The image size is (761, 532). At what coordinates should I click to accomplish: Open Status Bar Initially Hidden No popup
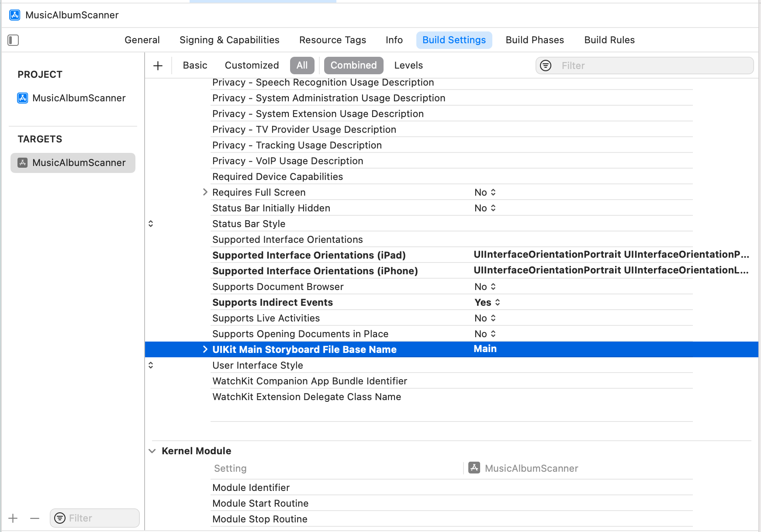point(485,208)
